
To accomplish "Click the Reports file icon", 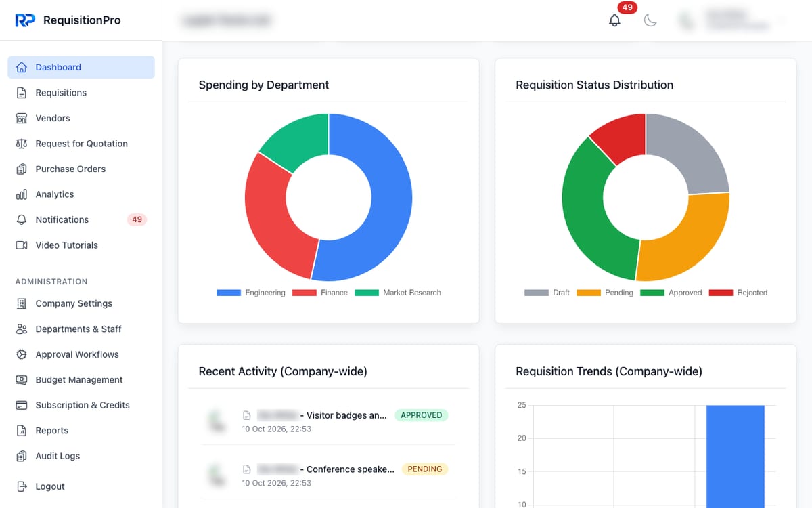I will coord(22,431).
